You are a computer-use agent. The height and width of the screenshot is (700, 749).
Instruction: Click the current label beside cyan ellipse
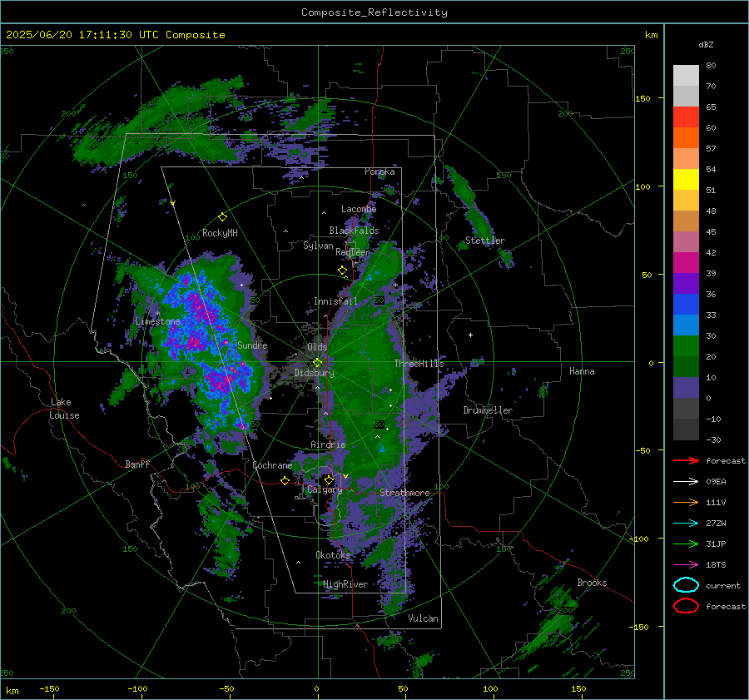723,585
